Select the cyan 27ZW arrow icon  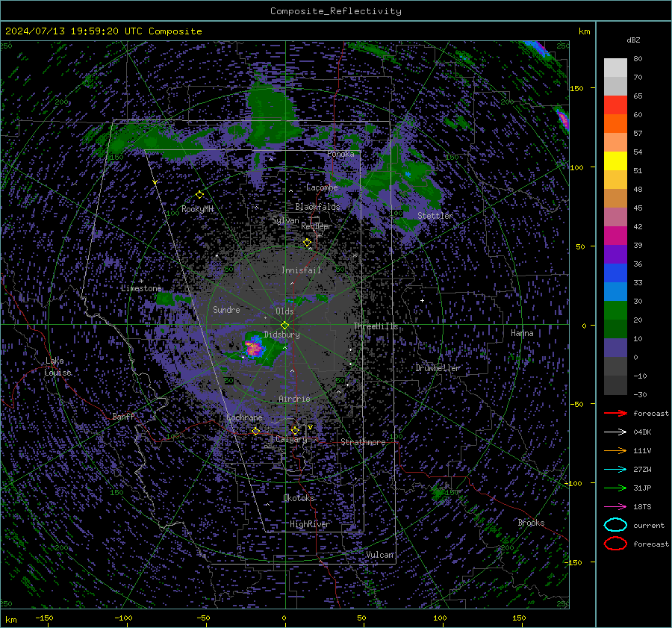(615, 470)
